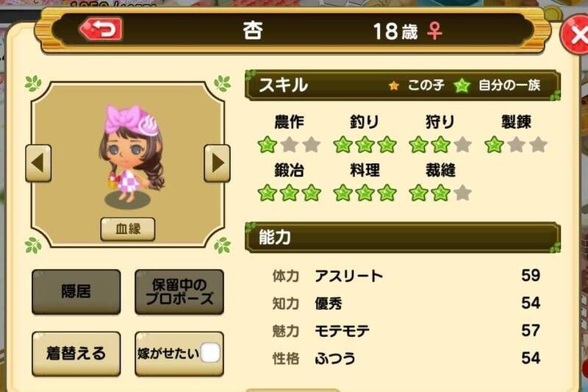Show previous character with left arrow
Screen dimensions: 588x392
[38, 163]
